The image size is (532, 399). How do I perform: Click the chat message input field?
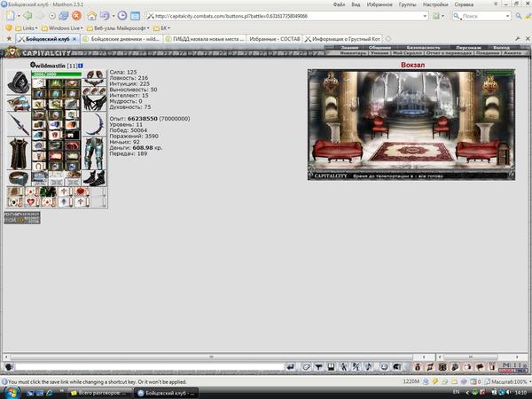coord(149,367)
